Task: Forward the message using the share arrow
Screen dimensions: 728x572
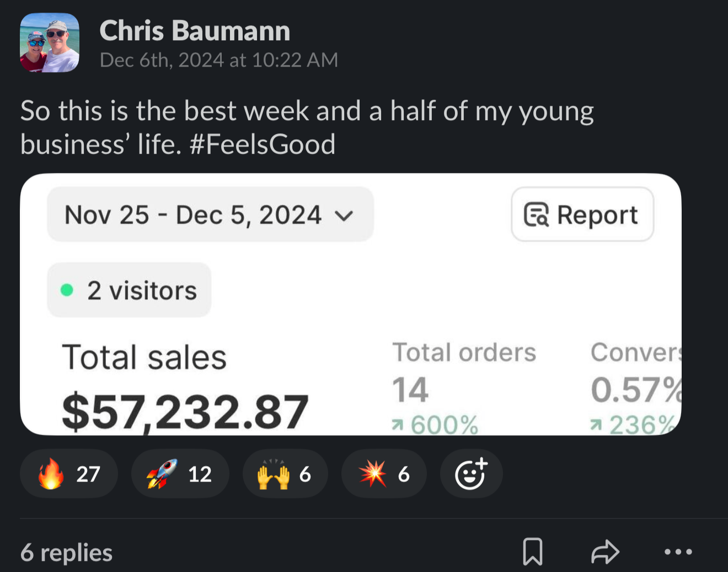Action: tap(605, 551)
